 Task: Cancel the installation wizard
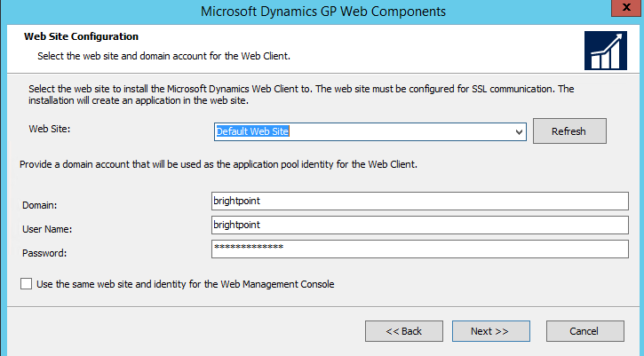[584, 331]
